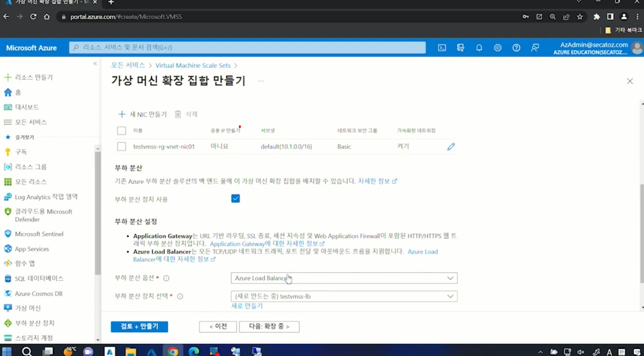Image resolution: width=644 pixels, height=356 pixels.
Task: Open Microsoft Sentinel in sidebar
Action: (34, 234)
